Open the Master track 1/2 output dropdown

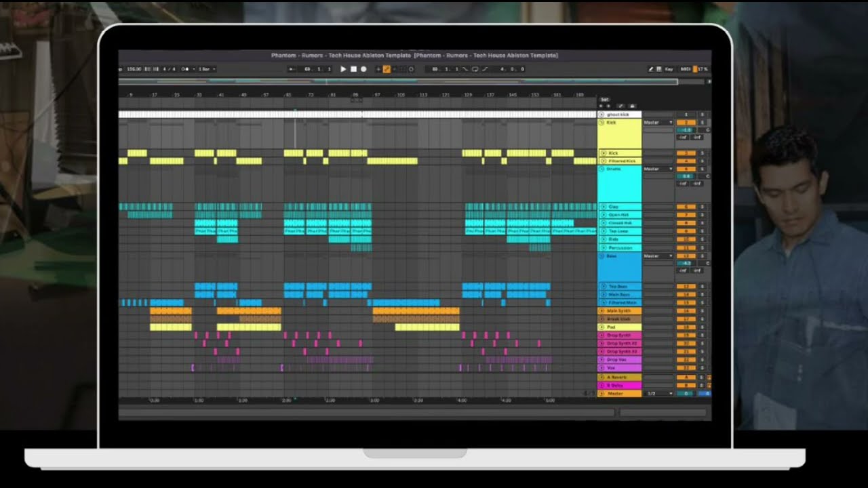(x=658, y=393)
